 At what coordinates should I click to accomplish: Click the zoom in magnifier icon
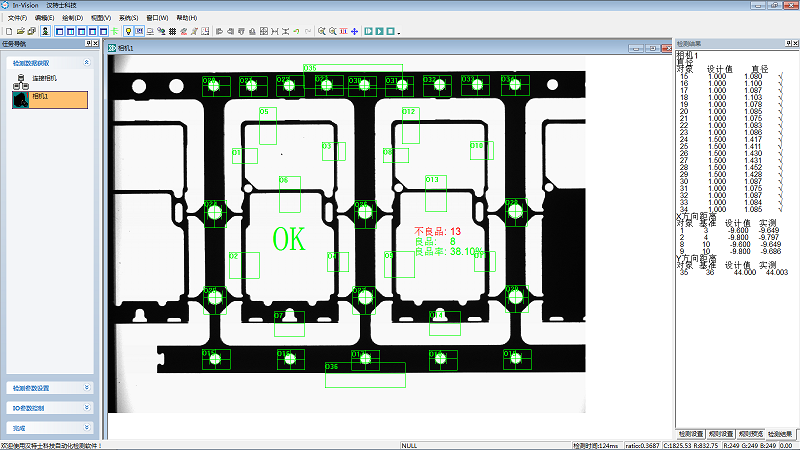tap(322, 31)
